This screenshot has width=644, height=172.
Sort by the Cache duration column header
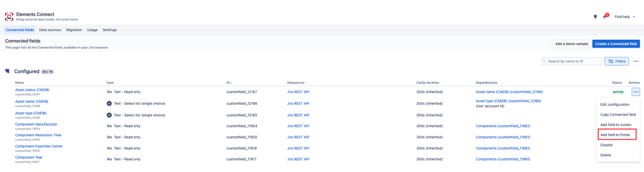pos(429,83)
